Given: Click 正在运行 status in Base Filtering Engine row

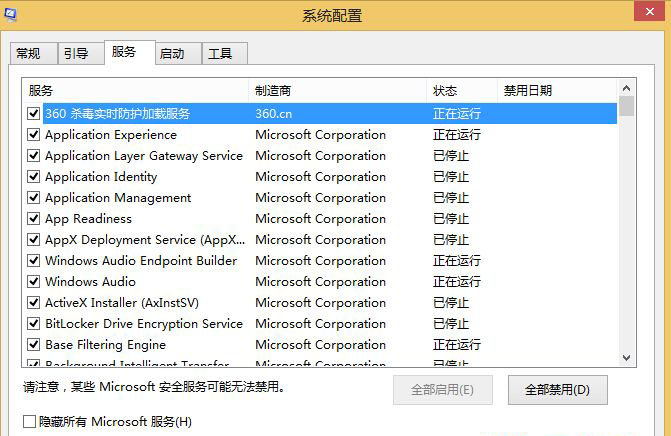Looking at the screenshot, I should pos(457,344).
